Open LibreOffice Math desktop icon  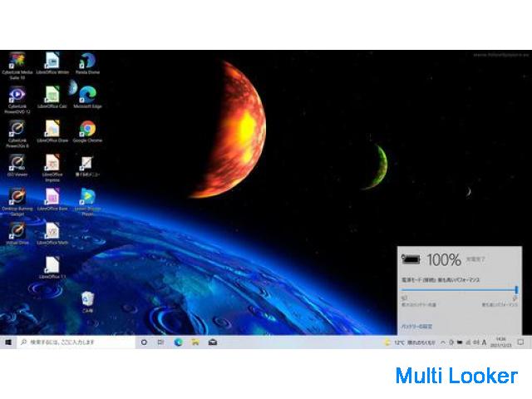[52, 231]
